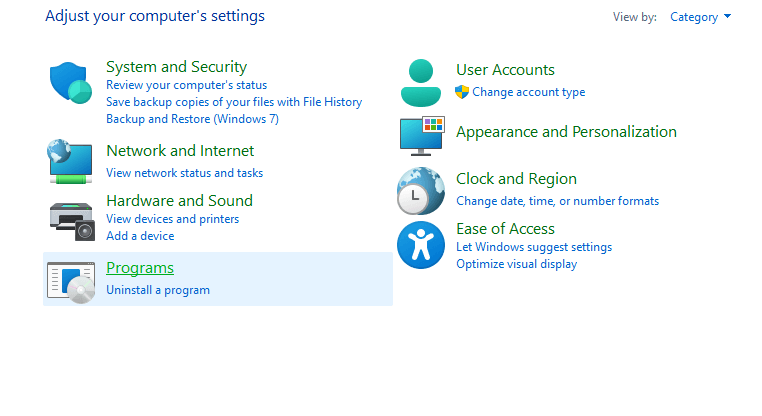Open Backup and Restore (Windows 7)
This screenshot has width=762, height=416.
click(192, 119)
